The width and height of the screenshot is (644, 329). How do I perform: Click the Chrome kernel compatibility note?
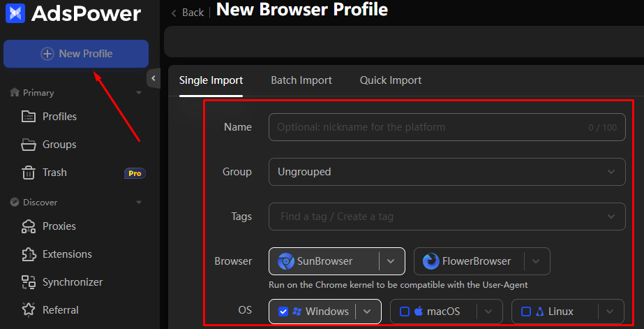(x=398, y=284)
